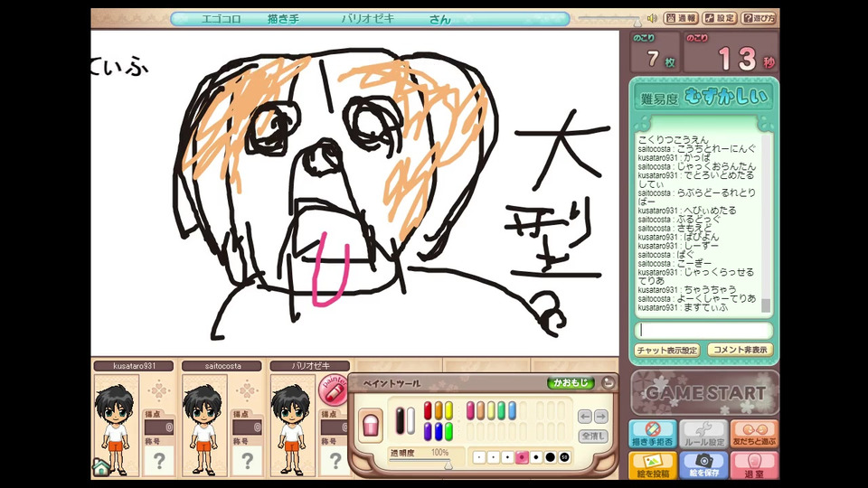Viewport: 868px width, 488px height.
Task: Pick the purple color pen
Action: tap(428, 432)
